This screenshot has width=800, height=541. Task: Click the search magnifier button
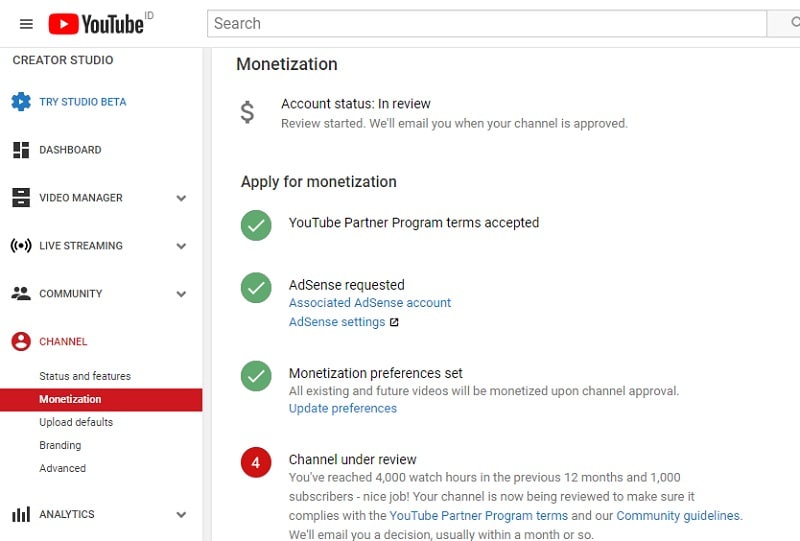(x=784, y=23)
